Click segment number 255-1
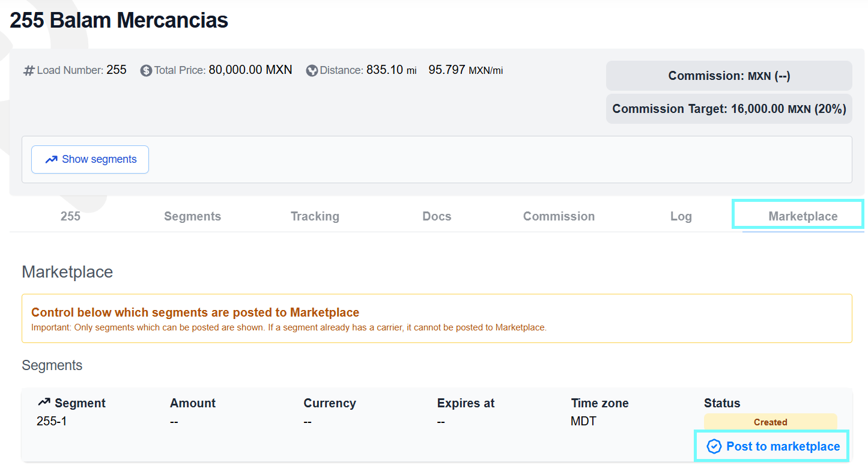 (52, 421)
